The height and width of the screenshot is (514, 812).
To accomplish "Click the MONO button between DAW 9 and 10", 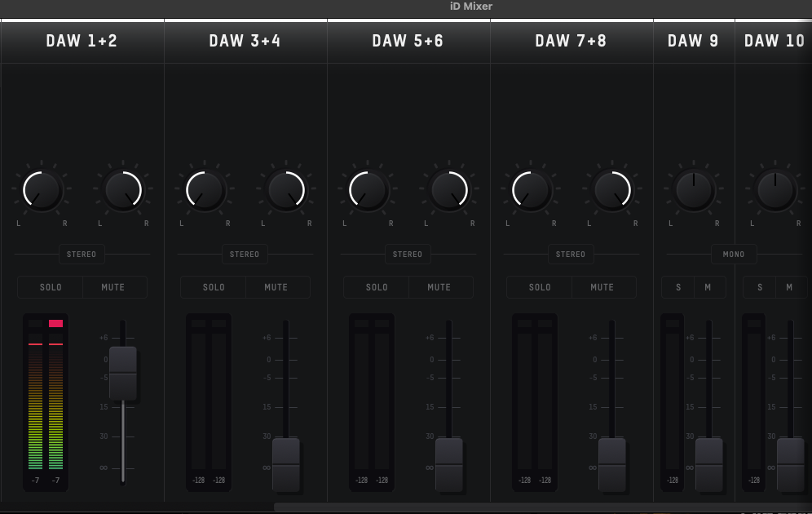I will coord(734,255).
